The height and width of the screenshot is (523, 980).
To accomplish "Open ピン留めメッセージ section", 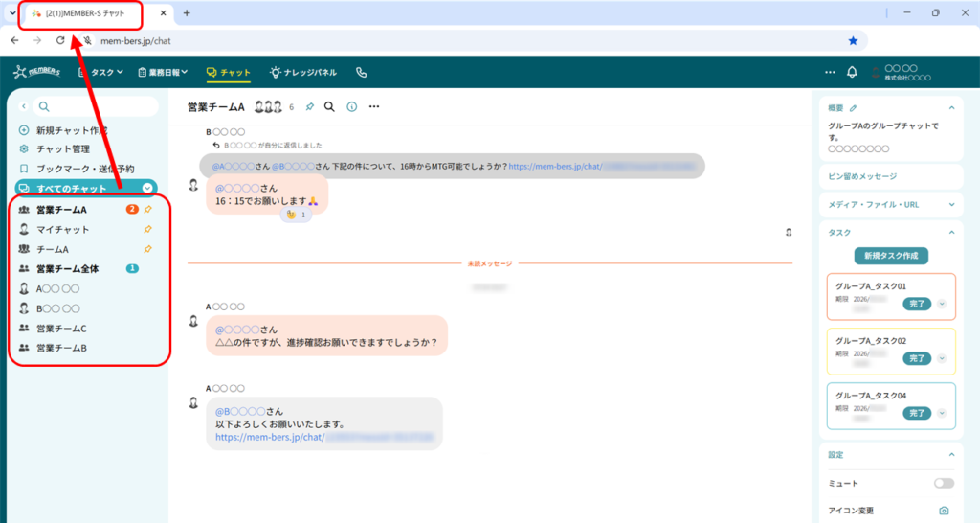I will 891,176.
